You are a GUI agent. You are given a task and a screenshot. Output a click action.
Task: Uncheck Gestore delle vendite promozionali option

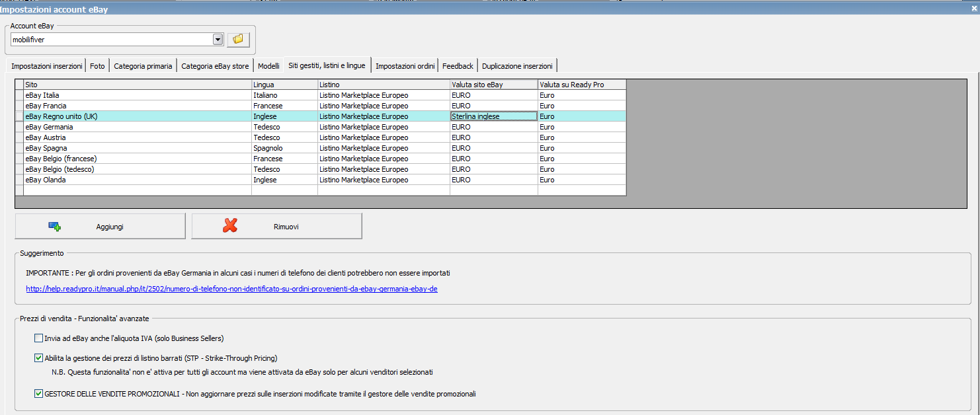[x=39, y=394]
